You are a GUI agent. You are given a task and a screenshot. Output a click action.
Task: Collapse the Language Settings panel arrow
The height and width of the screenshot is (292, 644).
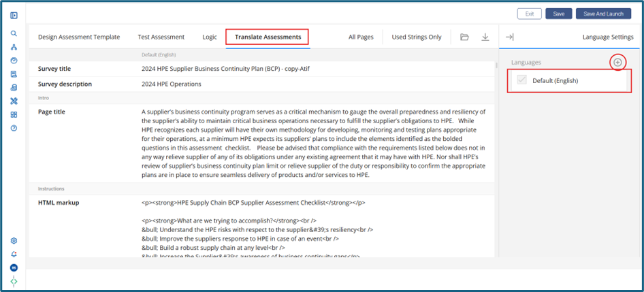pos(509,37)
